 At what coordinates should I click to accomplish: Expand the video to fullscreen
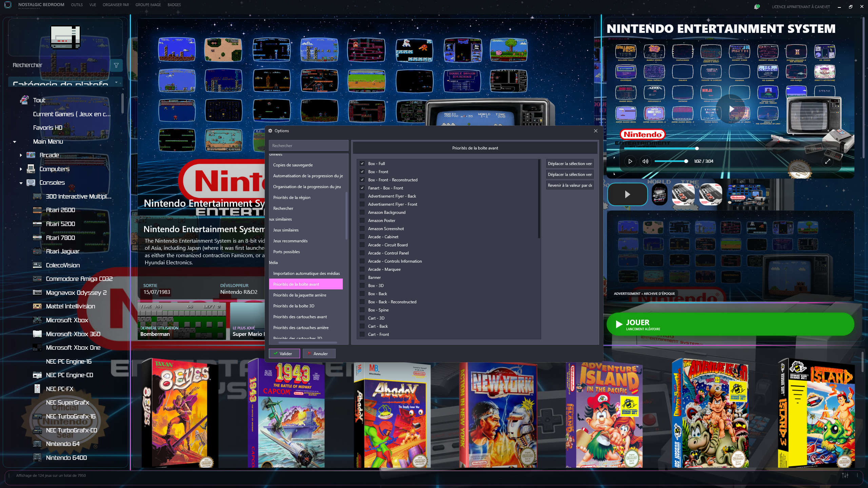pyautogui.click(x=828, y=161)
